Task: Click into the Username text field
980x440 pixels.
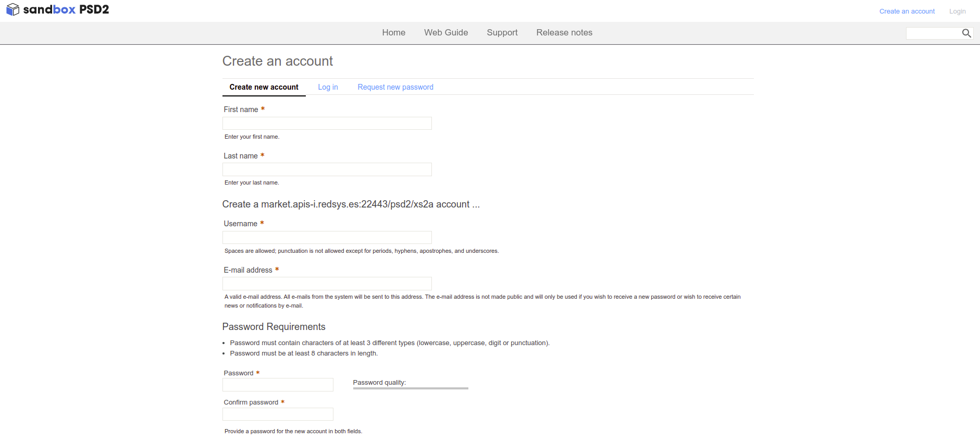Action: (327, 238)
